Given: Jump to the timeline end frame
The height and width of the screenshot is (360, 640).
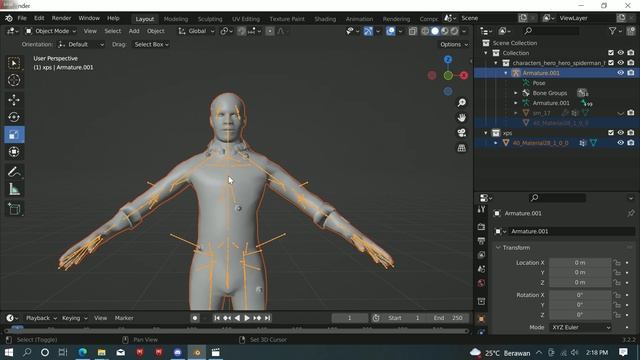Looking at the screenshot, I should [x=267, y=318].
